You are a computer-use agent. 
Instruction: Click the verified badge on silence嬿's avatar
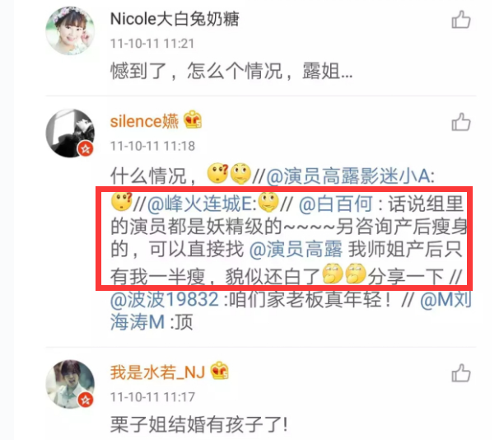tap(86, 149)
